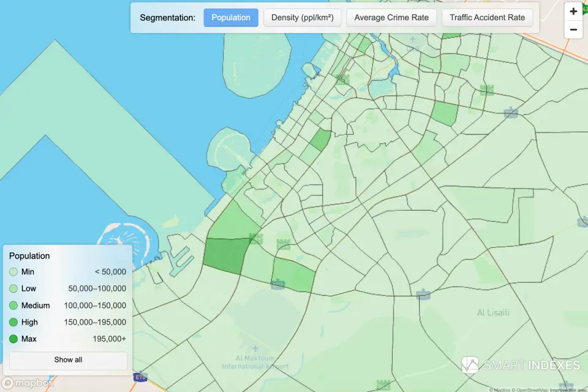
Task: Switch to Average Crime Rate segmentation
Action: (x=391, y=18)
